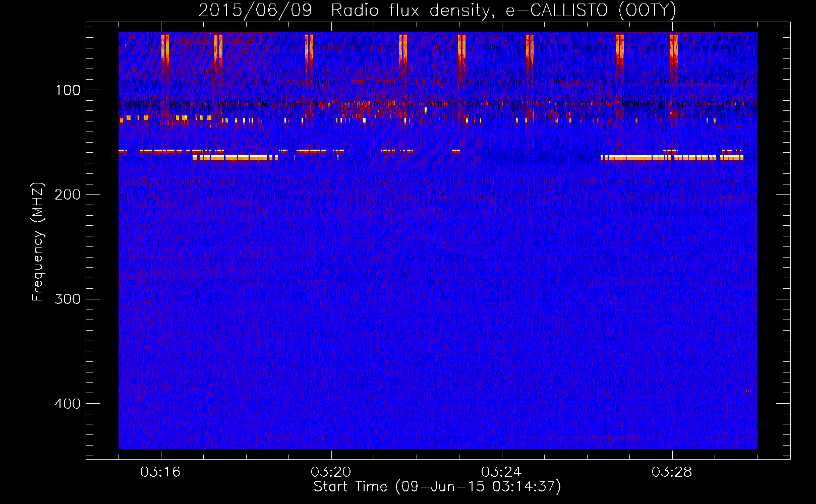
Task: Click the '03:16' time tick label
Action: point(160,472)
